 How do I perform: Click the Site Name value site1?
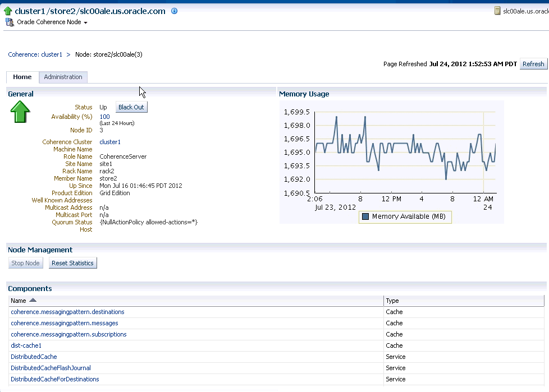[106, 164]
